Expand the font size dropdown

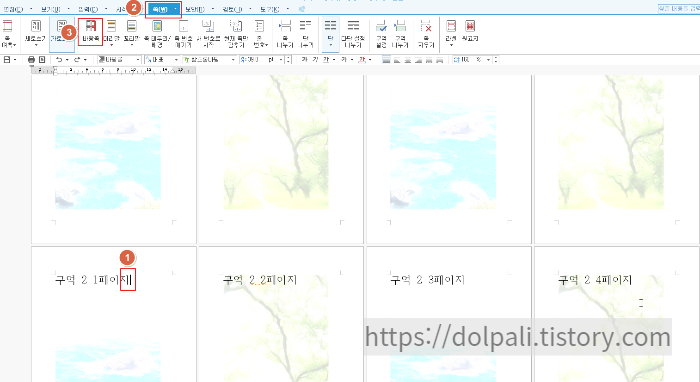[281, 59]
